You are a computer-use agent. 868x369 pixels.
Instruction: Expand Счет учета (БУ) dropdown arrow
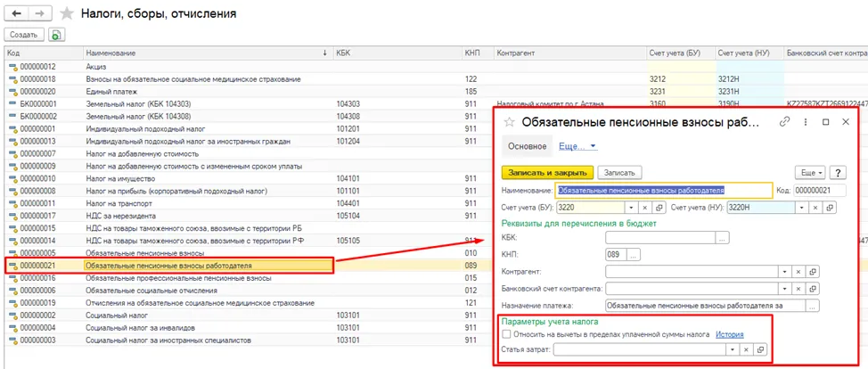(632, 208)
